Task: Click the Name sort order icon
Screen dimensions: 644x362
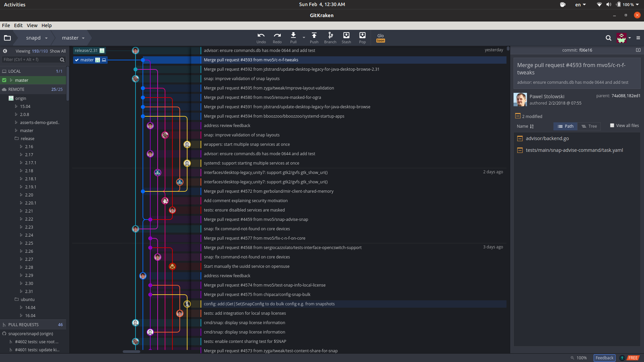Action: (532, 126)
